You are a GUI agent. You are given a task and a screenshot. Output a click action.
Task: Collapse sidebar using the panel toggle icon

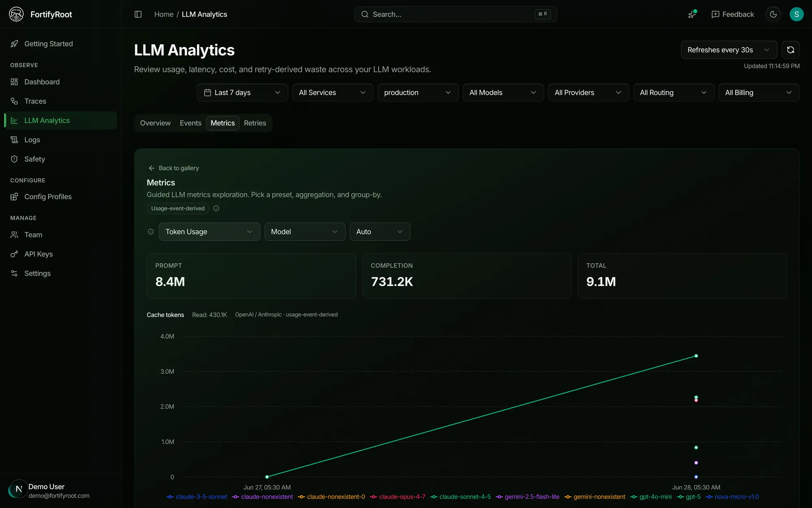(x=138, y=14)
